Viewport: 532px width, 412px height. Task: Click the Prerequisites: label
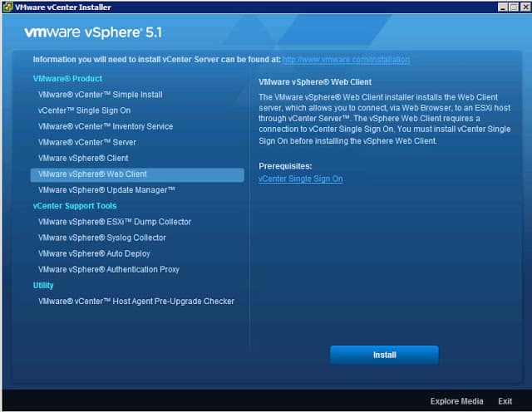(x=285, y=166)
